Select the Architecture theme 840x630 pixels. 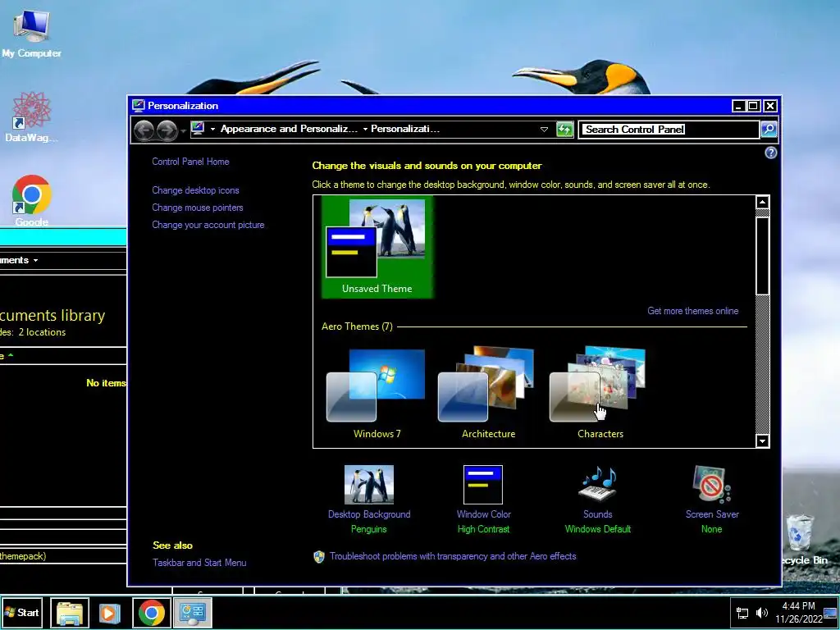coord(487,392)
